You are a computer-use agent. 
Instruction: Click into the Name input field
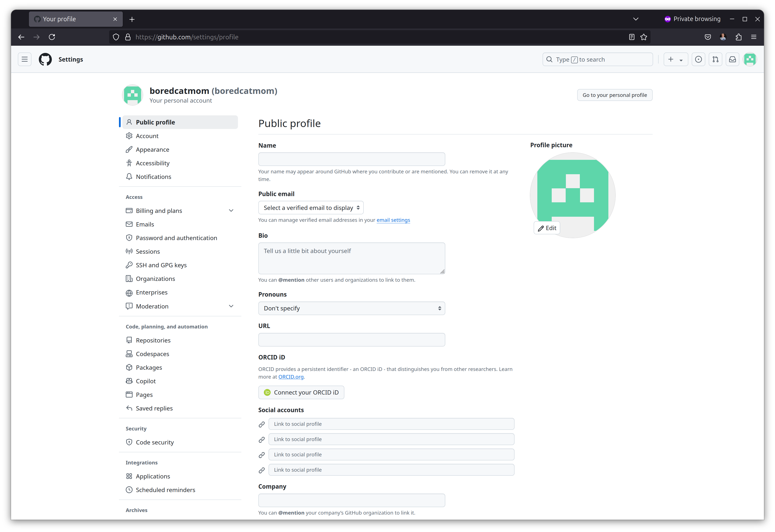click(x=351, y=159)
